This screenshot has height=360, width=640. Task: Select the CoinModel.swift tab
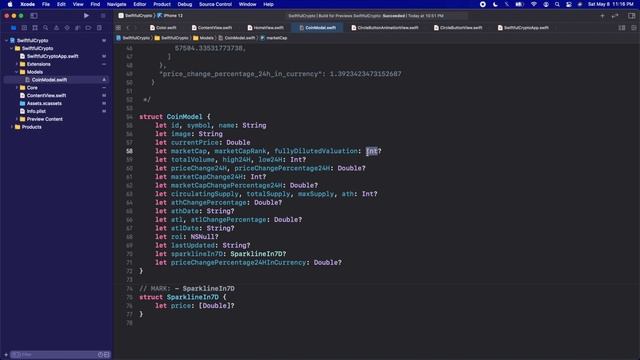pos(317,28)
